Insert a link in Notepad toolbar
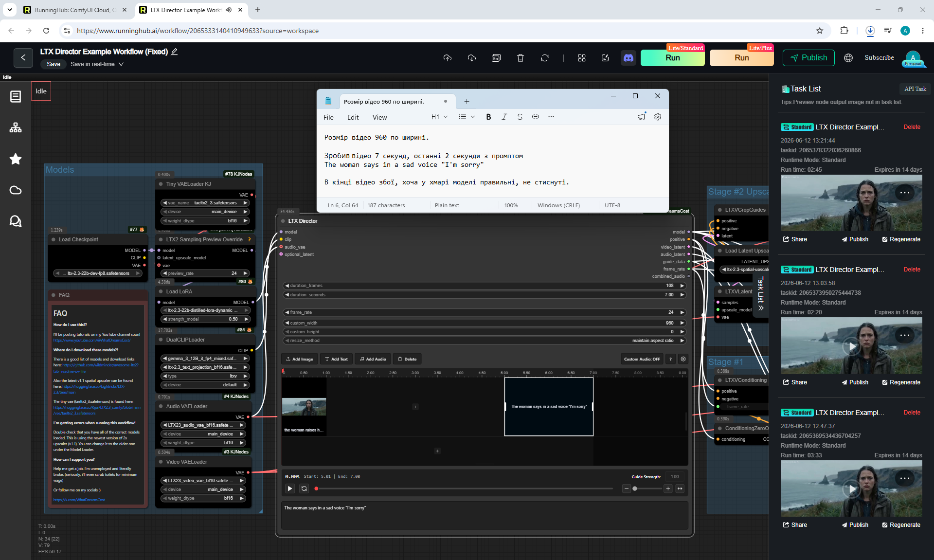Viewport: 934px width, 560px height. pos(536,117)
